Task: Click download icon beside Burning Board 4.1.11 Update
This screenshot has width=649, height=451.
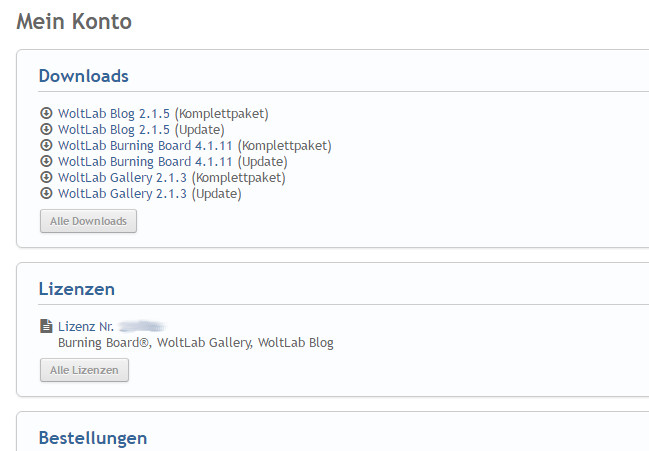Action: (45, 161)
